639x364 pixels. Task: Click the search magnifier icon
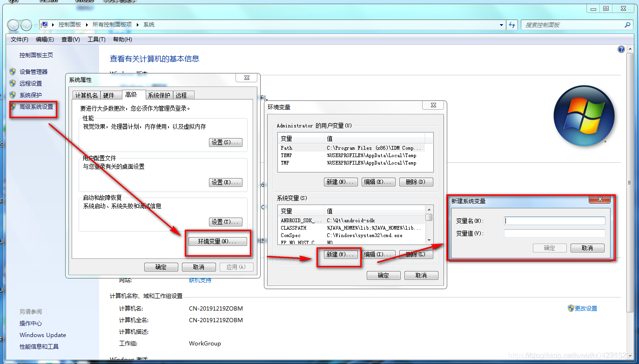tap(627, 25)
